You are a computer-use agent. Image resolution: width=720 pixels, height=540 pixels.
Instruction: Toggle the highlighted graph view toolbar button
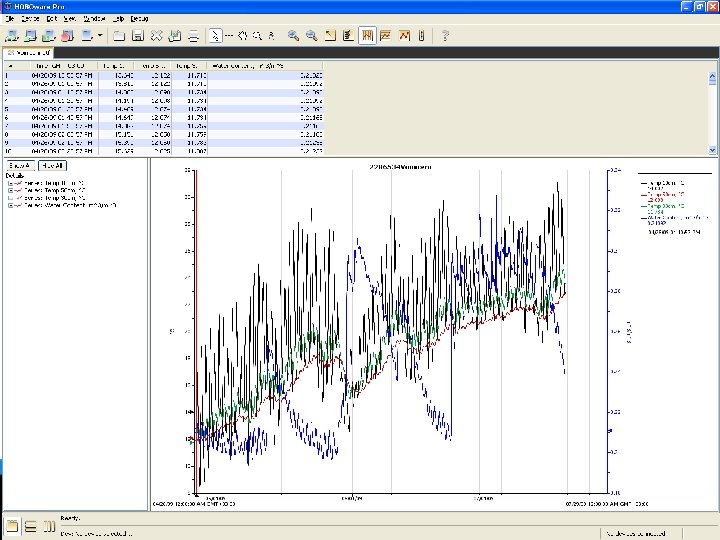coord(367,36)
